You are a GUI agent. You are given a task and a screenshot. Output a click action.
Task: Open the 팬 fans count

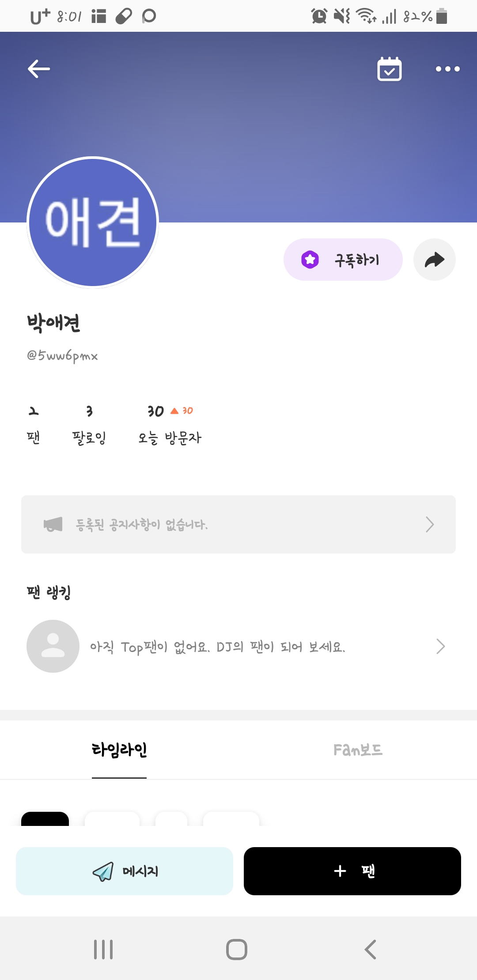point(34,424)
